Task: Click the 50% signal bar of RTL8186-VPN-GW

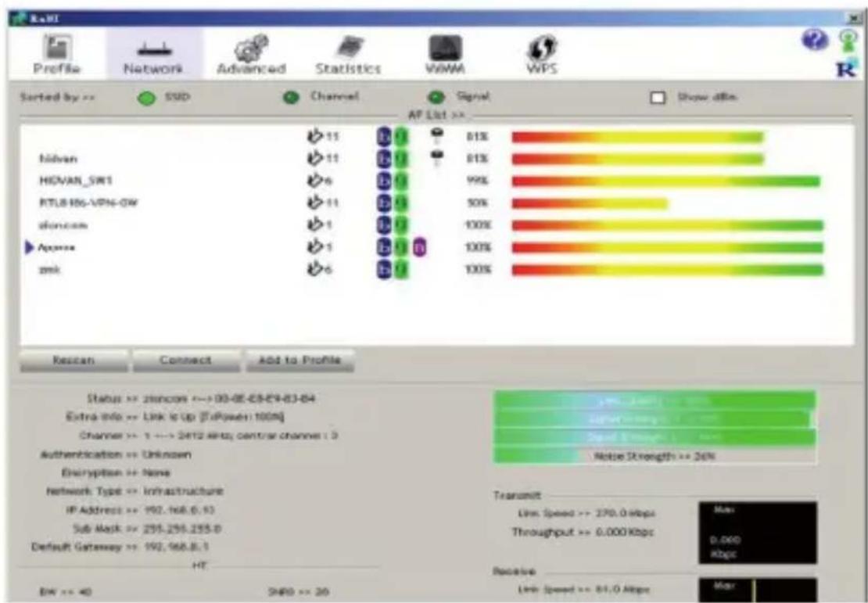Action: [590, 203]
